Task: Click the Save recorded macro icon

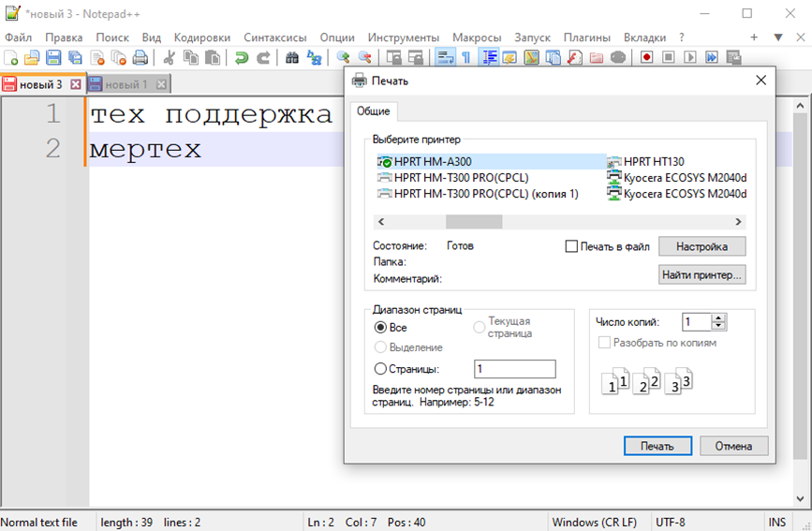Action: 734,57
